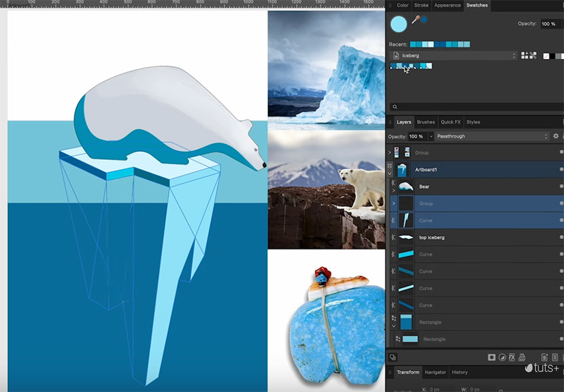Open Layer Effects via the fx icon
Screen dimensions: 564x392
tap(512, 358)
